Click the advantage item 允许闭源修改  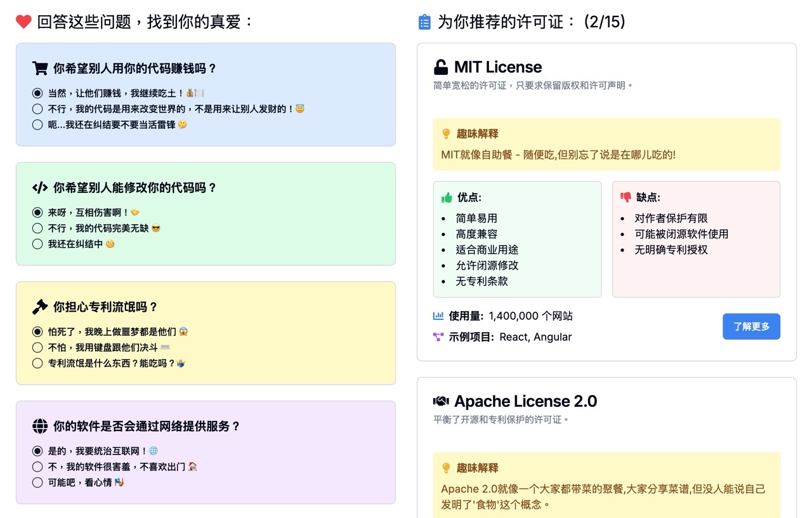pyautogui.click(x=487, y=266)
